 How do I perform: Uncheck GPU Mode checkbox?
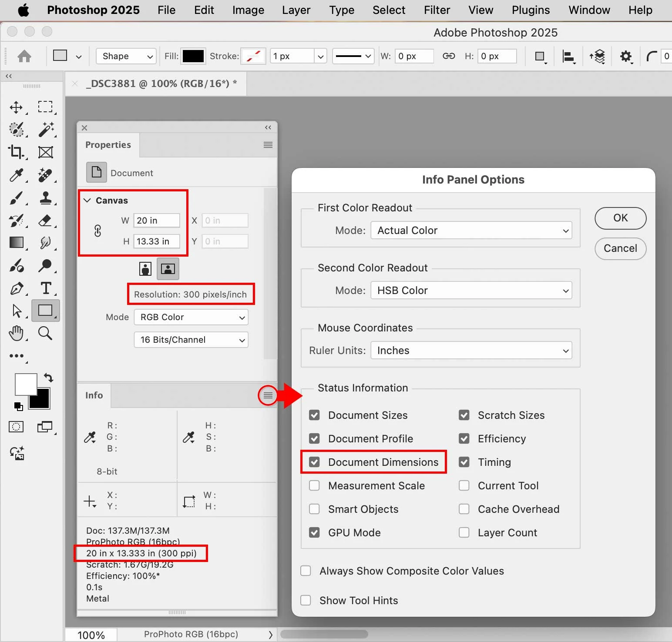coord(314,532)
